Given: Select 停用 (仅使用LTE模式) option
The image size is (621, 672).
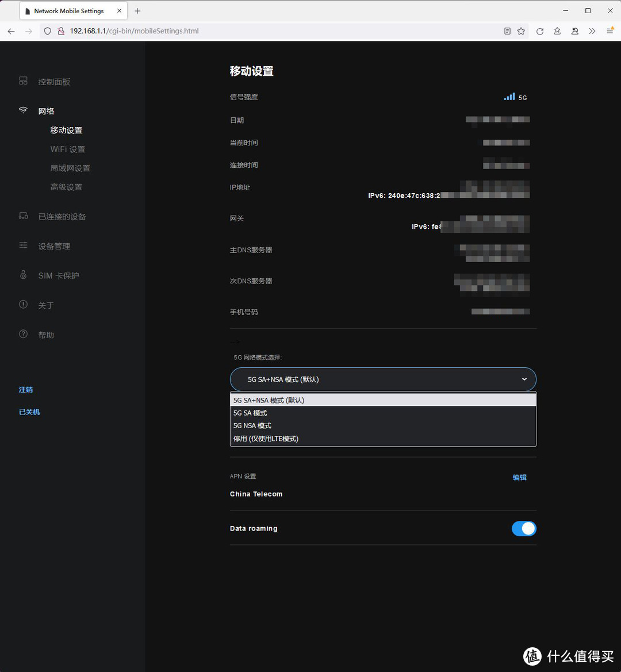Looking at the screenshot, I should pos(383,439).
